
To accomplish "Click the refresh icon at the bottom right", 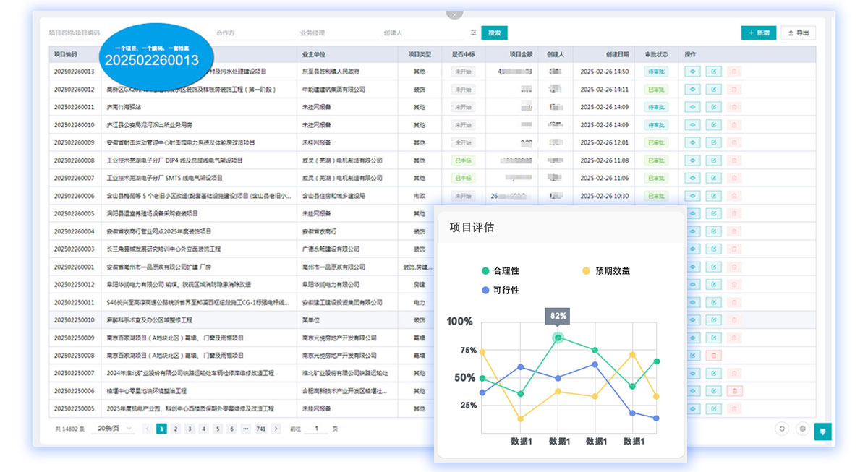I will (782, 429).
